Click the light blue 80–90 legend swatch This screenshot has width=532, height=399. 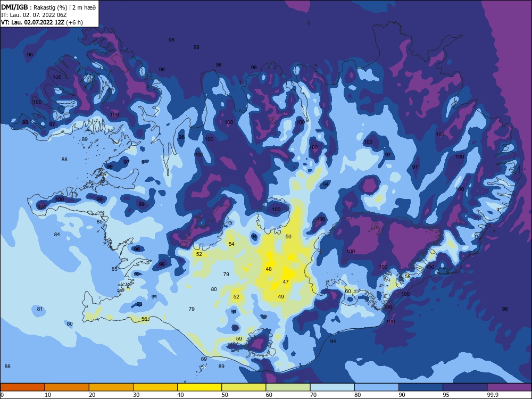(377, 387)
